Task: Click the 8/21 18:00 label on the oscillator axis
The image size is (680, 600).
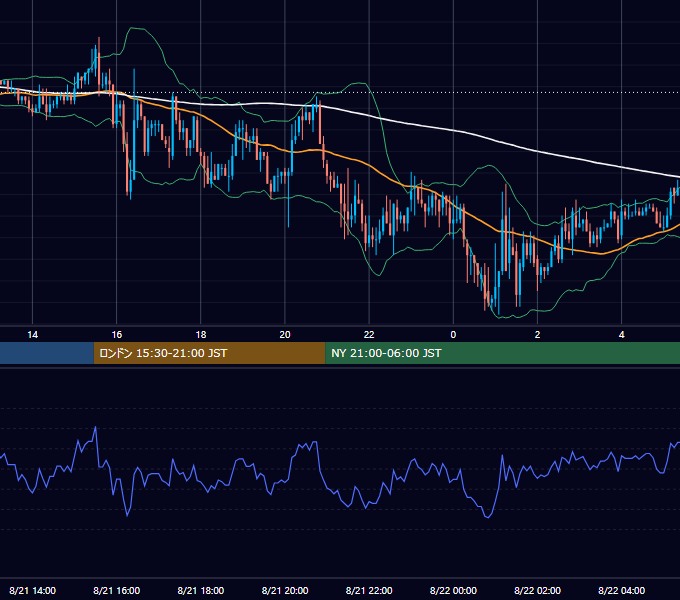Action: (x=201, y=591)
